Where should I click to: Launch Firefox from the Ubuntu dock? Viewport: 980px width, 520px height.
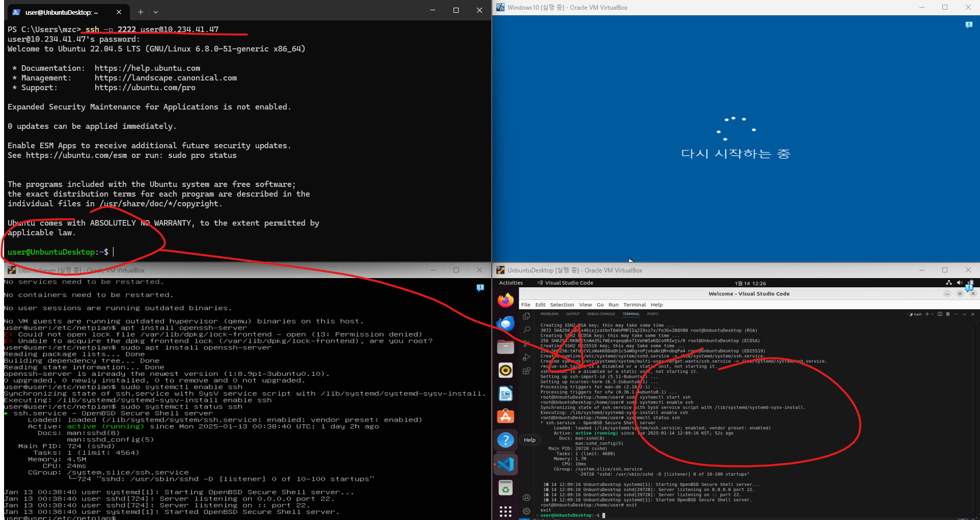[x=506, y=300]
